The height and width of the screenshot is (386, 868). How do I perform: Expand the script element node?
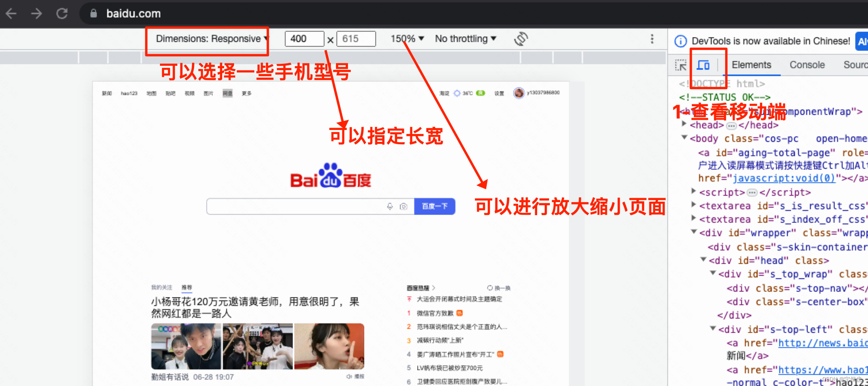click(693, 191)
